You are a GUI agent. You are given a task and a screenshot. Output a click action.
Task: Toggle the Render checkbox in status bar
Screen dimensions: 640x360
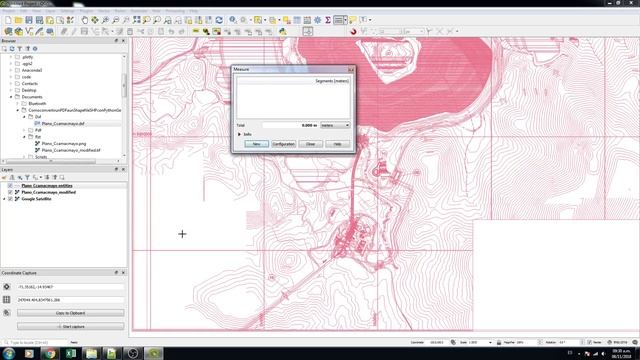589,342
